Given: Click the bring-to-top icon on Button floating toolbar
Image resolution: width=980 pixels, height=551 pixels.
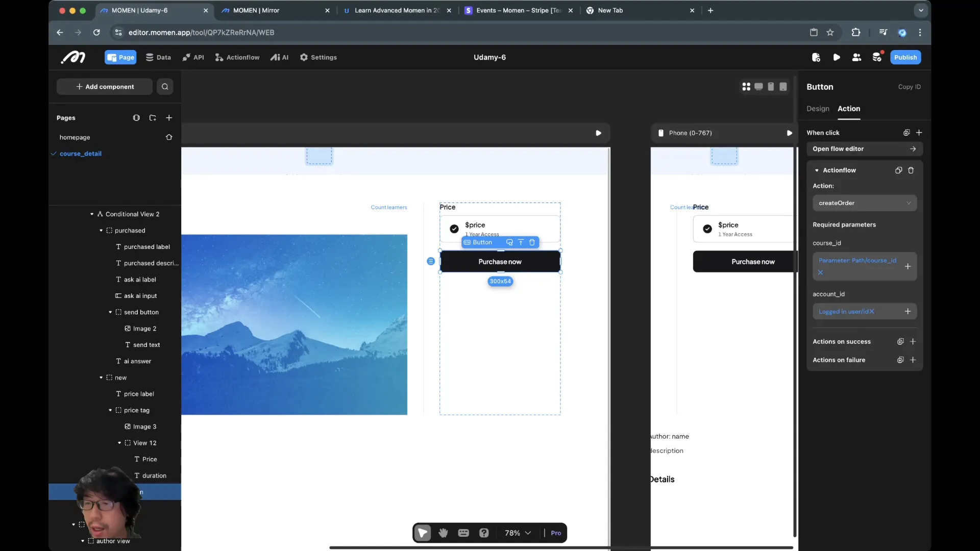Looking at the screenshot, I should pyautogui.click(x=521, y=242).
